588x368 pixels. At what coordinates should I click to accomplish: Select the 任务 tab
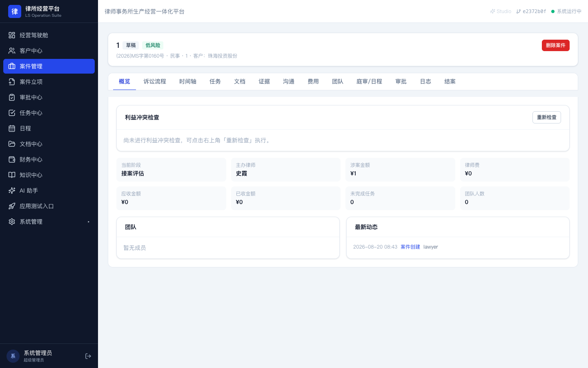point(215,82)
